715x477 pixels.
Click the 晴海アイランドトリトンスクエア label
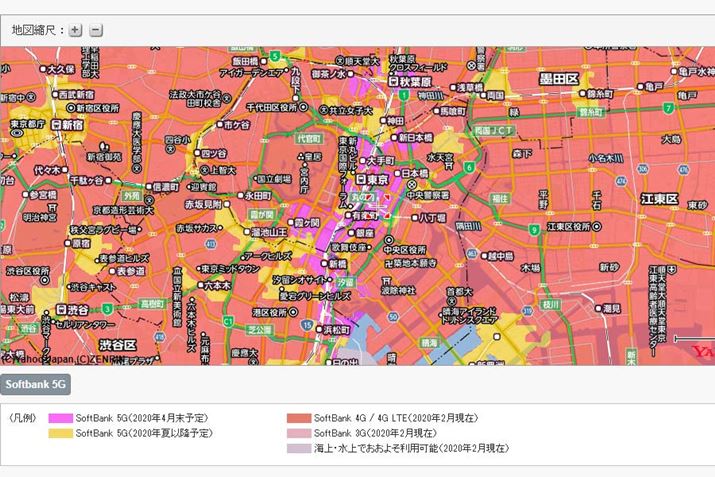[468, 316]
